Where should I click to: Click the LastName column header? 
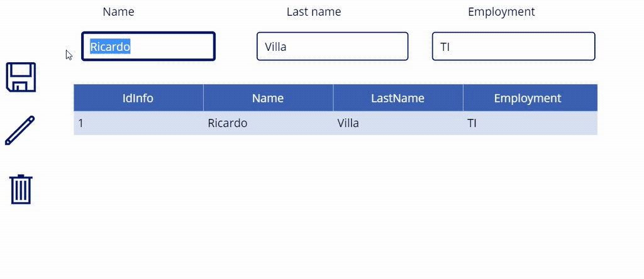397,98
